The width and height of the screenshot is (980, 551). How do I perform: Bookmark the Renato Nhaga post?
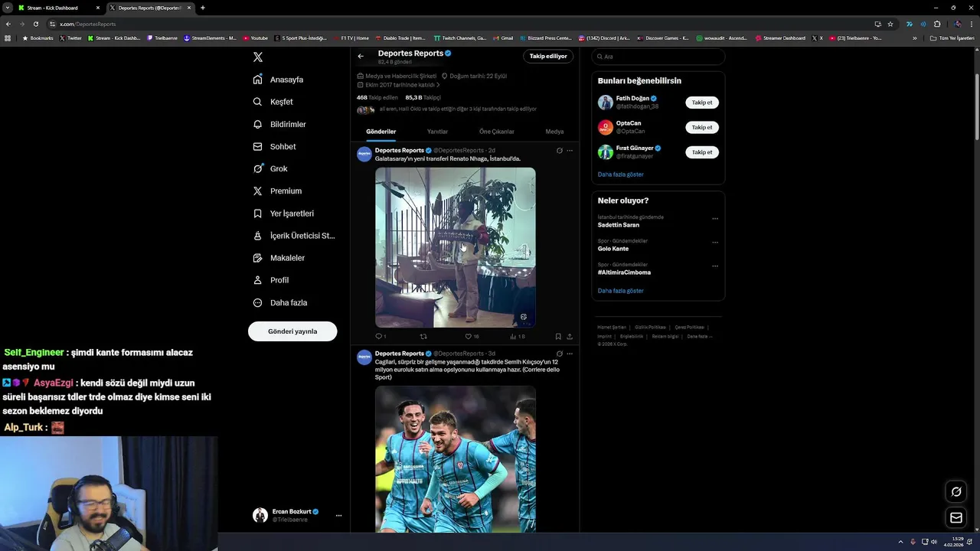pos(558,336)
